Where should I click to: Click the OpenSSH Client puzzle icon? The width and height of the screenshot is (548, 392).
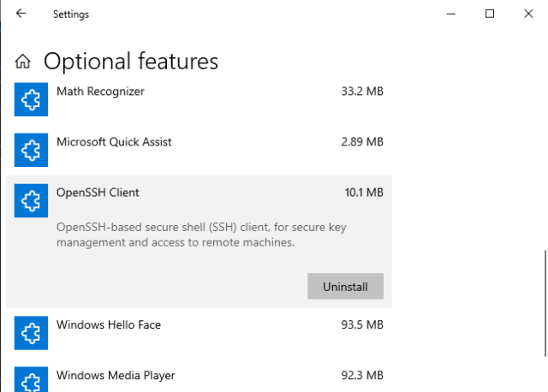click(x=31, y=201)
